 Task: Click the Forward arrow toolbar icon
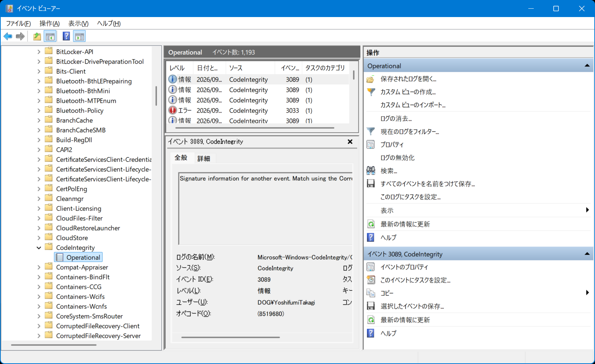(x=20, y=36)
